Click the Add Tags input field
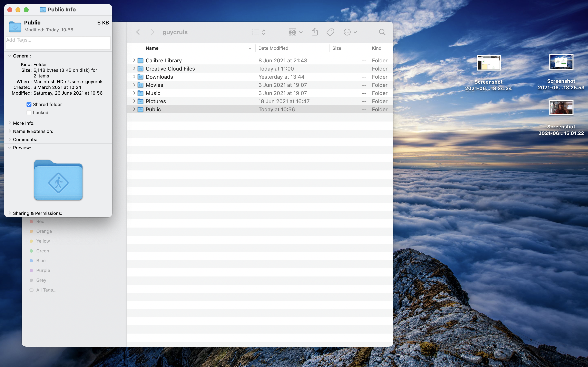588x367 pixels. [58, 43]
